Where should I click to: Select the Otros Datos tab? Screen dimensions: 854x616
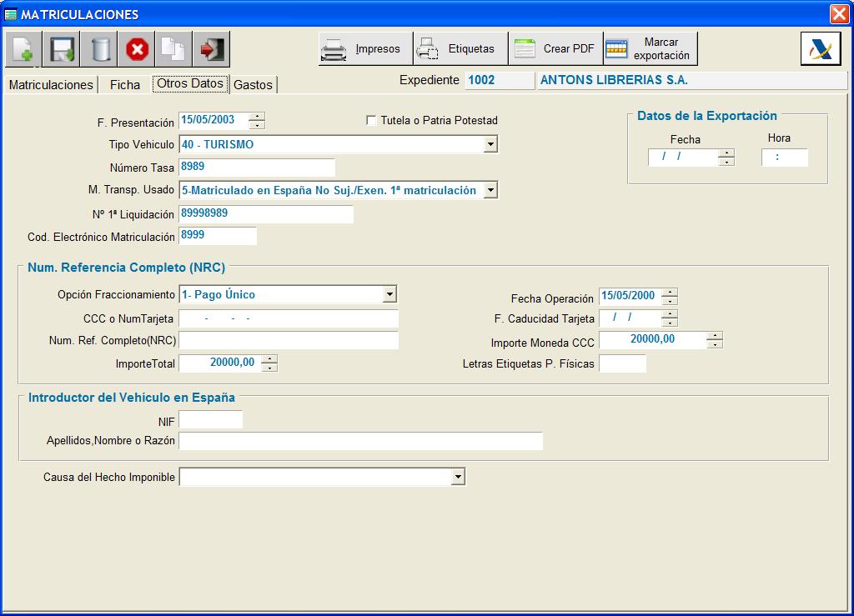[191, 84]
